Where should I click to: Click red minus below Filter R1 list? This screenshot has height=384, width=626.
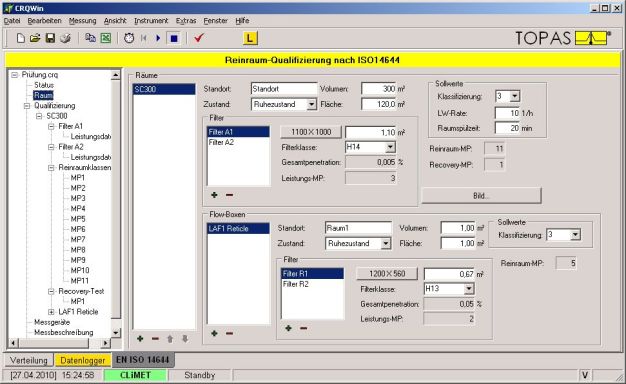coord(303,328)
